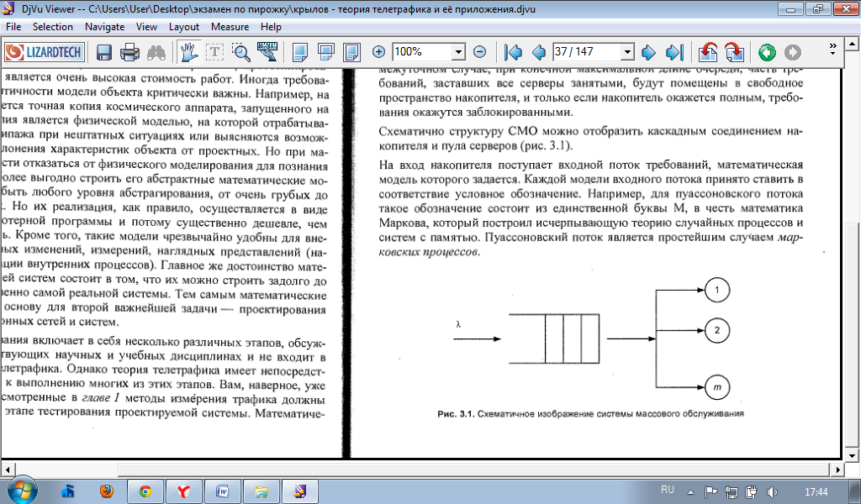Jump to the last page

coord(674,53)
